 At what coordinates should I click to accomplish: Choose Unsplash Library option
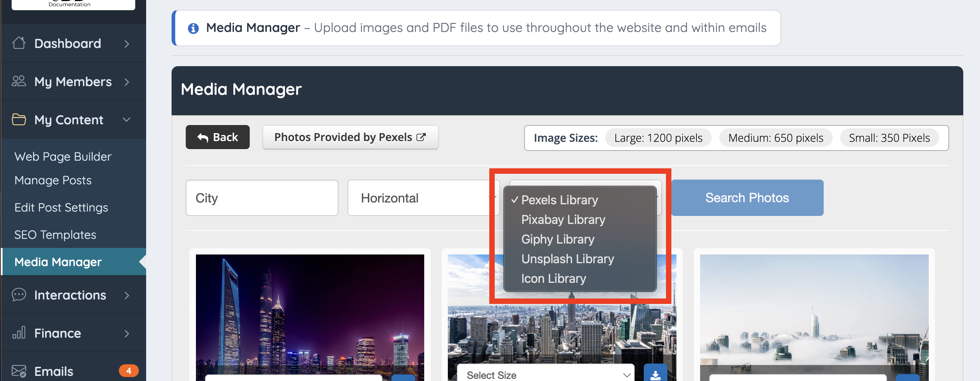580,259
